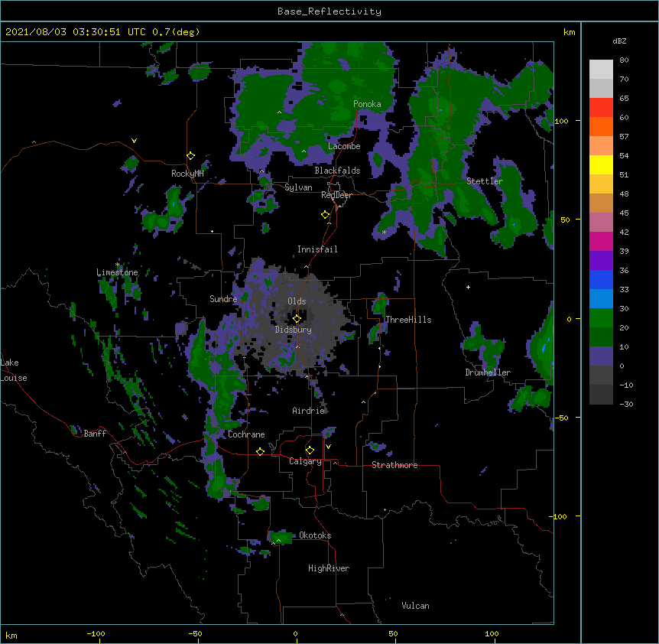This screenshot has width=659, height=644.
Task: Click the RockyMH label
Action: click(x=187, y=174)
